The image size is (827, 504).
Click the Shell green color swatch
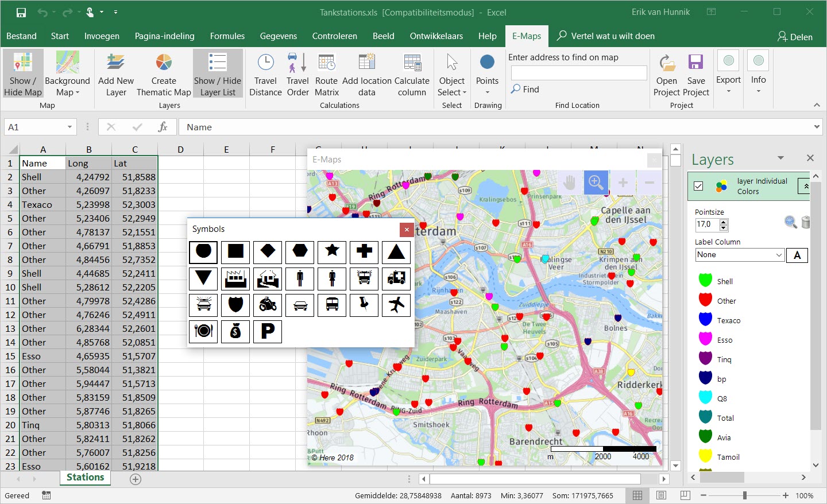coord(705,280)
